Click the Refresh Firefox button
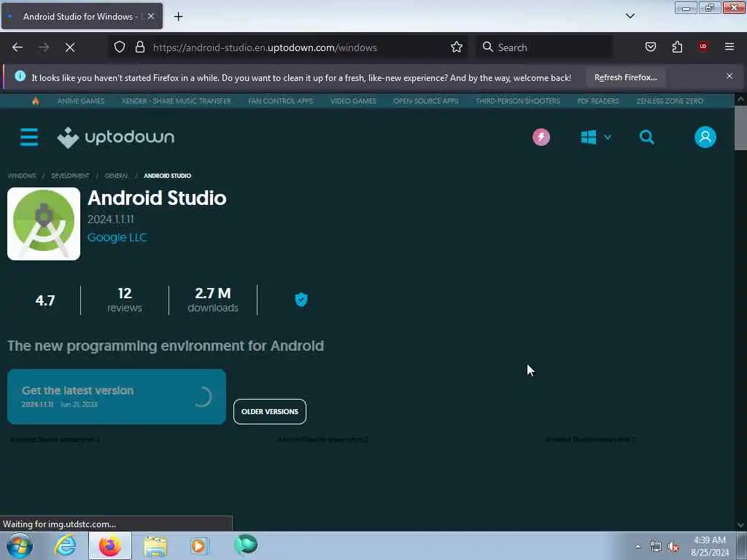This screenshot has width=747, height=560. click(x=625, y=77)
